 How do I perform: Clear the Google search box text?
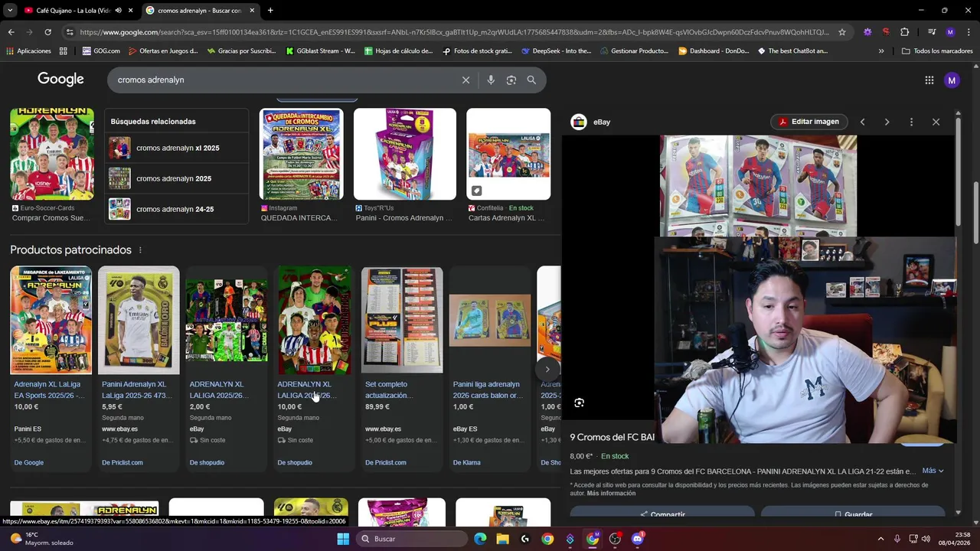465,80
